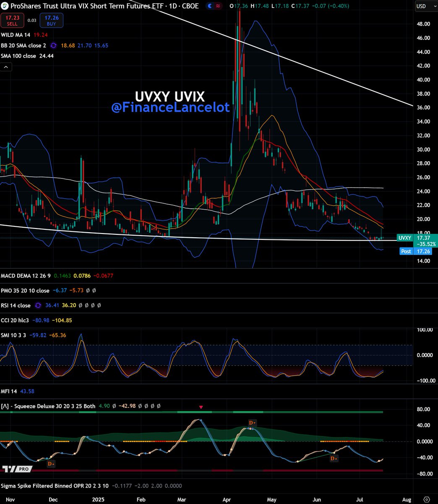Click the MFI value 43.58
The height and width of the screenshot is (504, 438).
[27, 391]
